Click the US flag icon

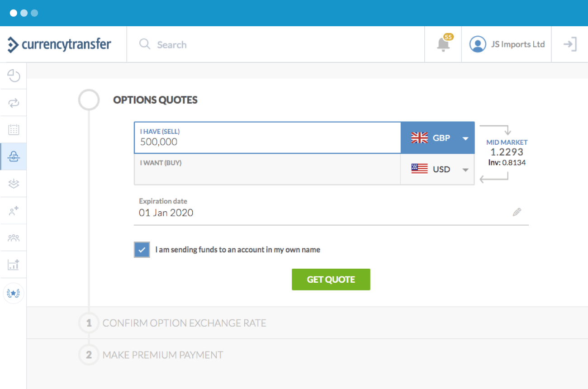point(419,169)
